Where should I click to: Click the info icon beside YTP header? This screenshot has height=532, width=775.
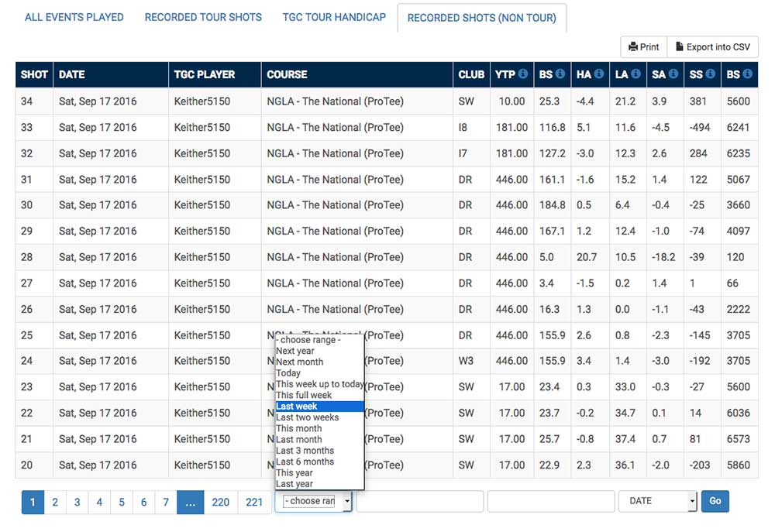(x=523, y=74)
